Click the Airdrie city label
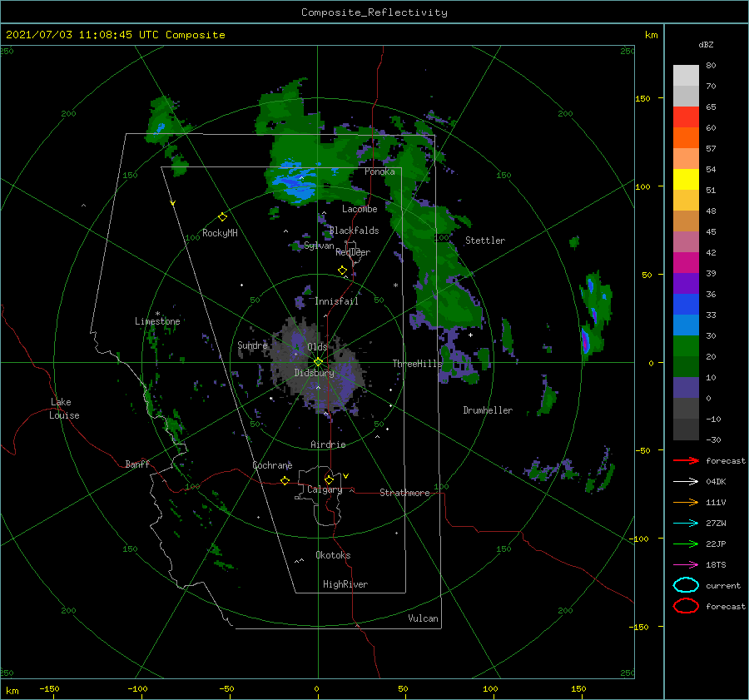 point(328,444)
